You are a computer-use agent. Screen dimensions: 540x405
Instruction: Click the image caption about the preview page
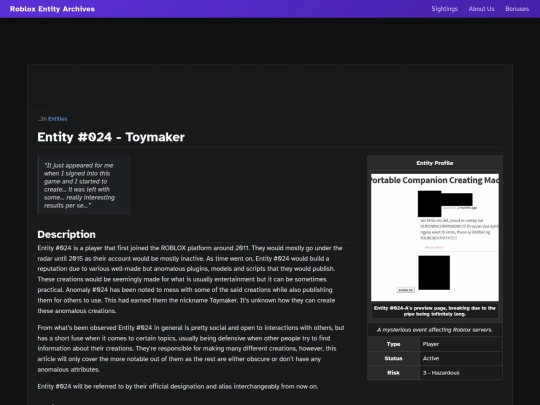point(435,311)
